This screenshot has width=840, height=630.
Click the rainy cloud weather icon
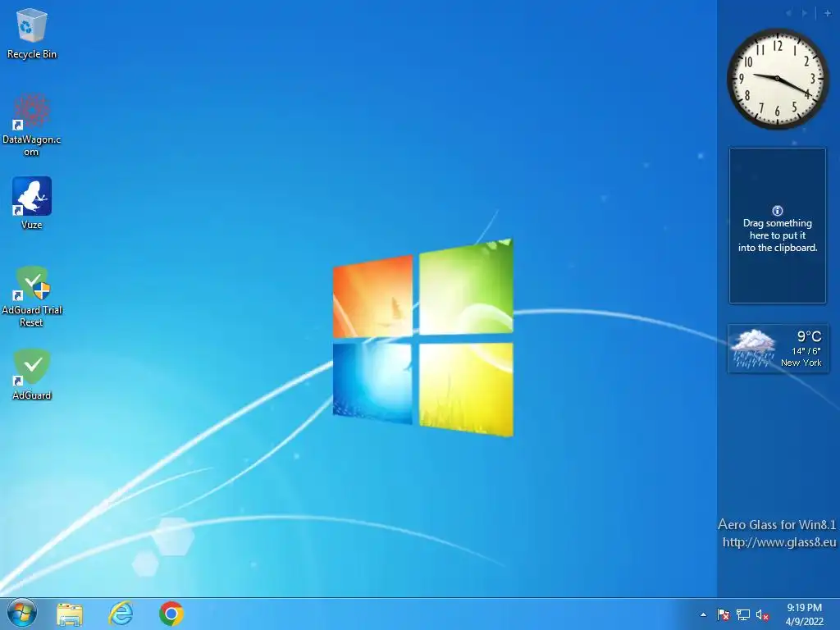(x=753, y=348)
